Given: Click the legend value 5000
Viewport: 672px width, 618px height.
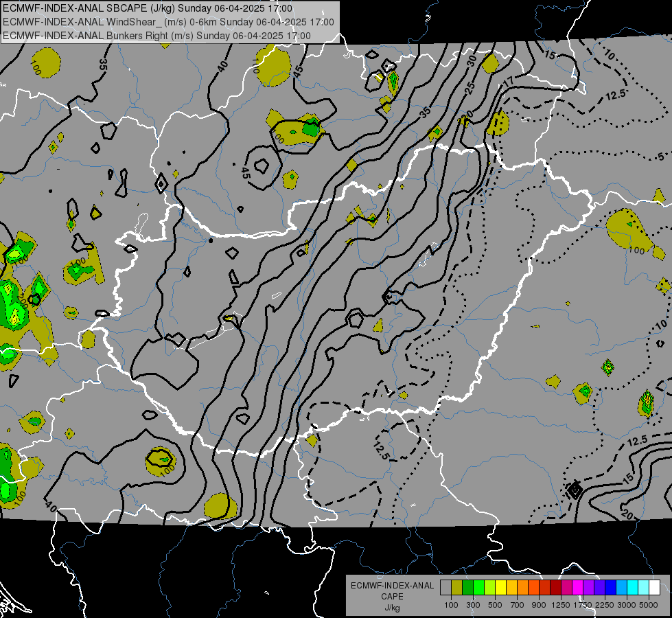Looking at the screenshot, I should click(649, 605).
